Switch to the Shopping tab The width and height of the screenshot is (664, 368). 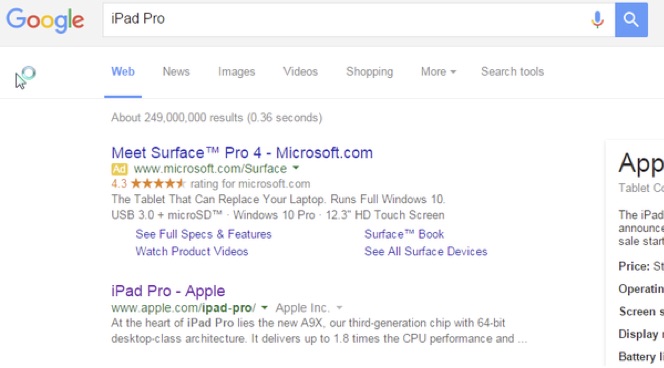coord(369,72)
